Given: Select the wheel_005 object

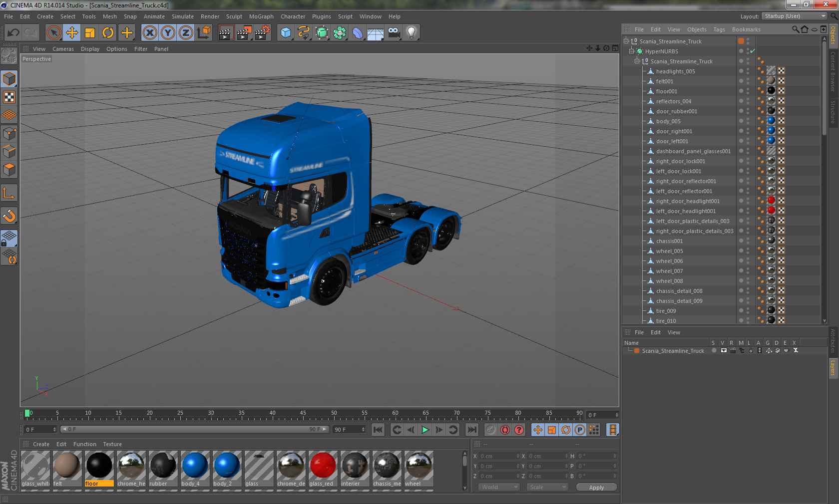Looking at the screenshot, I should (x=669, y=251).
